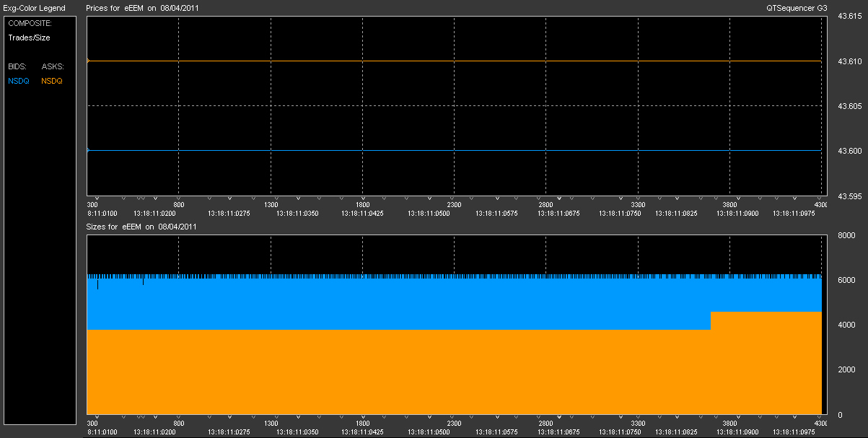
Task: Select Trades/Size in the legend
Action: [x=29, y=38]
